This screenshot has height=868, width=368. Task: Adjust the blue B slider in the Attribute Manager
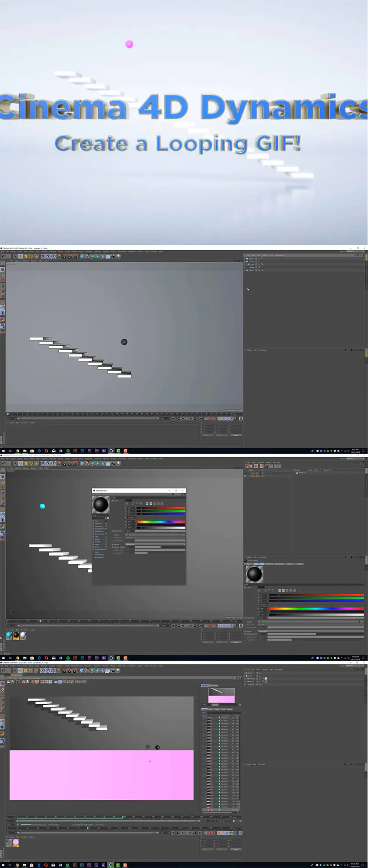pos(316,601)
